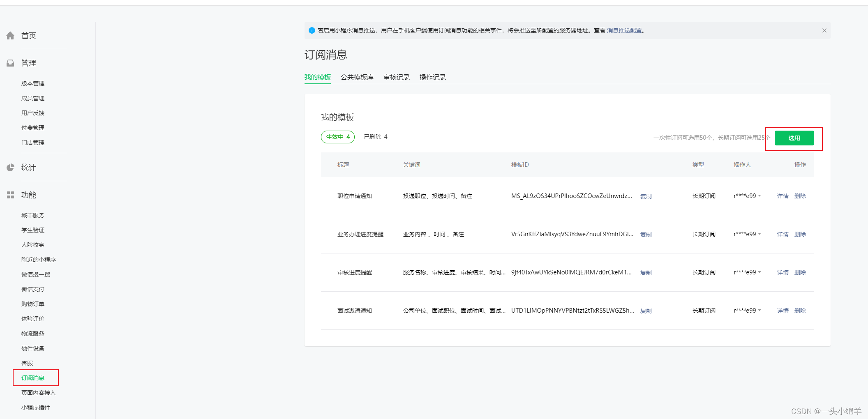Open 微信搜一搜 in the sidebar
This screenshot has height=419, width=868.
[36, 274]
